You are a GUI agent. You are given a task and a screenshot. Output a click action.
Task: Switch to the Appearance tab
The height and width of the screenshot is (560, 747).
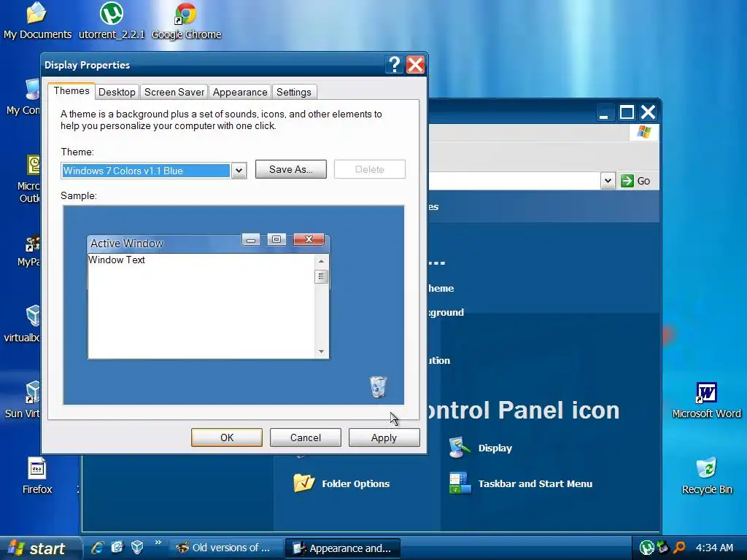click(x=239, y=93)
